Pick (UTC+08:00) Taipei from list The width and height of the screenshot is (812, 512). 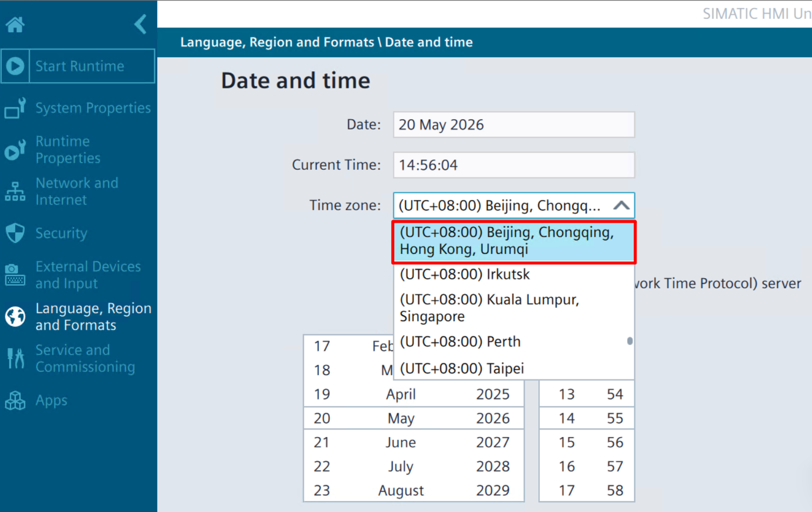click(513, 368)
